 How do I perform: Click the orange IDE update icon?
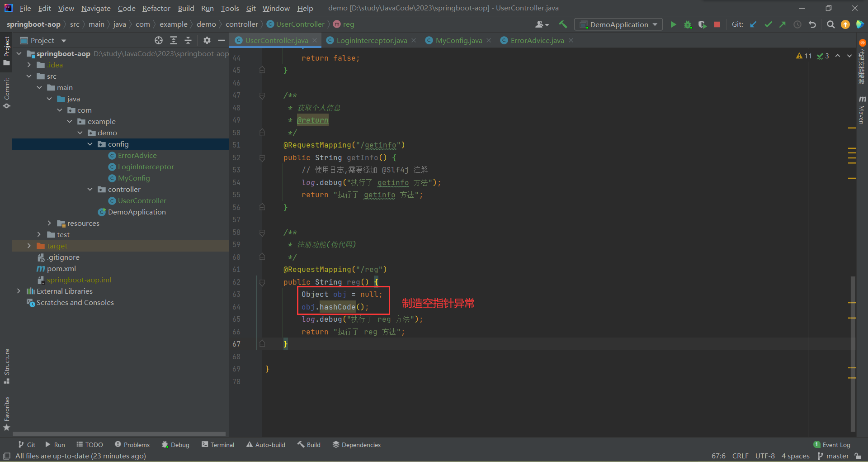845,24
